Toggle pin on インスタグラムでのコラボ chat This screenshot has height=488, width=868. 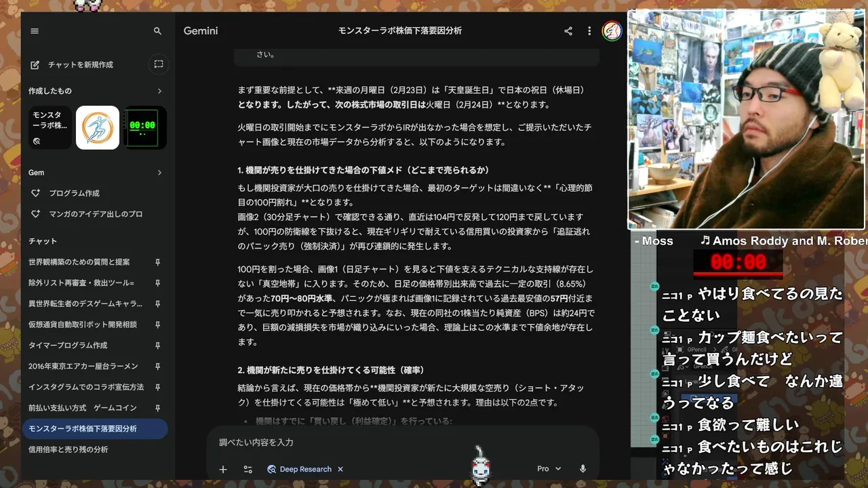[x=157, y=388]
